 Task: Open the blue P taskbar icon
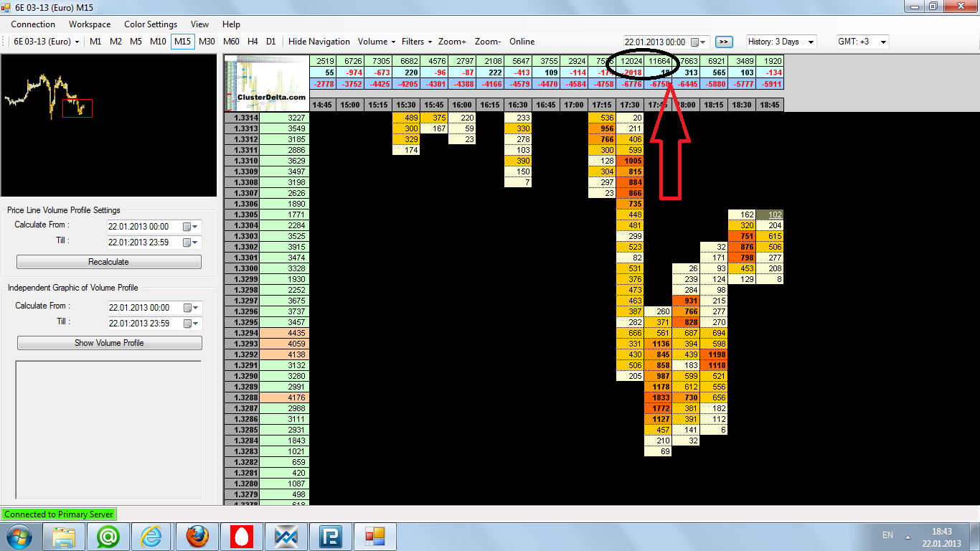(x=330, y=537)
